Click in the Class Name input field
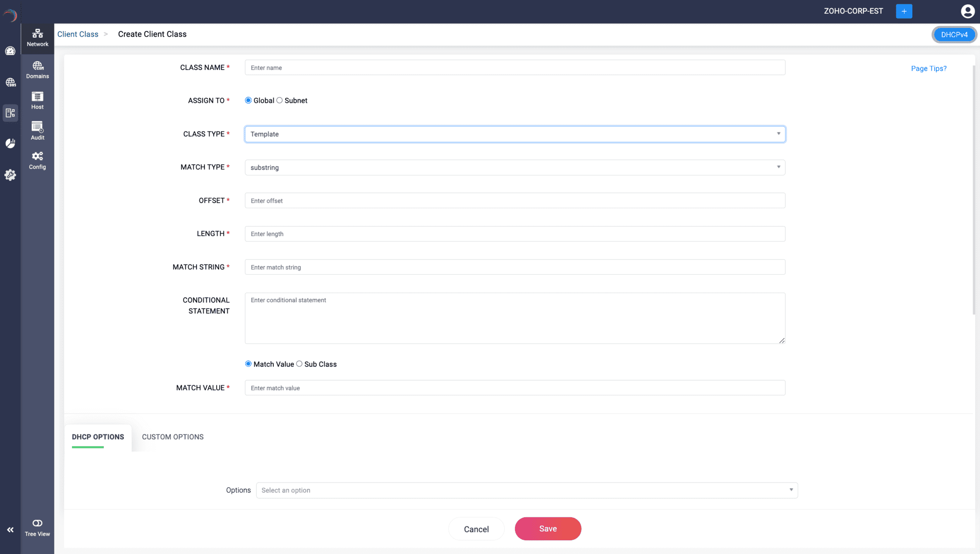980x554 pixels. (x=514, y=68)
